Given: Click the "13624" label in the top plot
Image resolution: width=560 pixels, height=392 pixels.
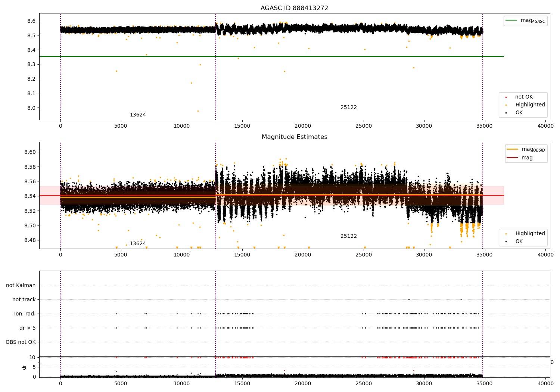Looking at the screenshot, I should (x=138, y=115).
